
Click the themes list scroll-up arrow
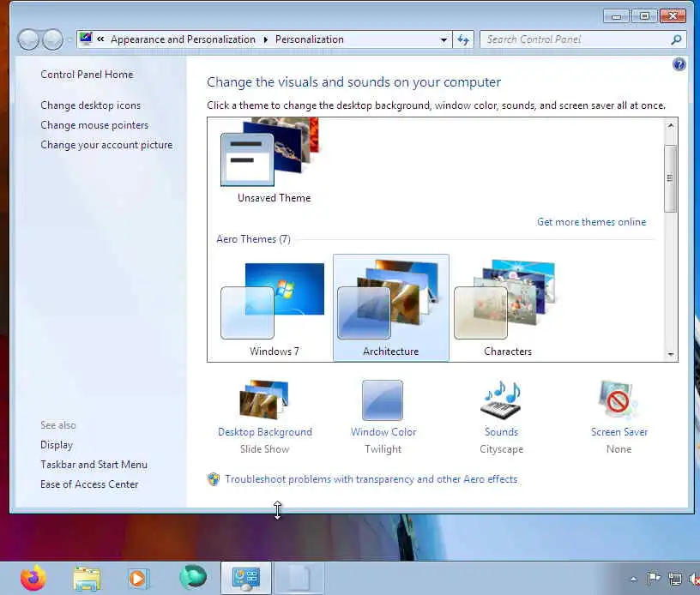click(671, 125)
